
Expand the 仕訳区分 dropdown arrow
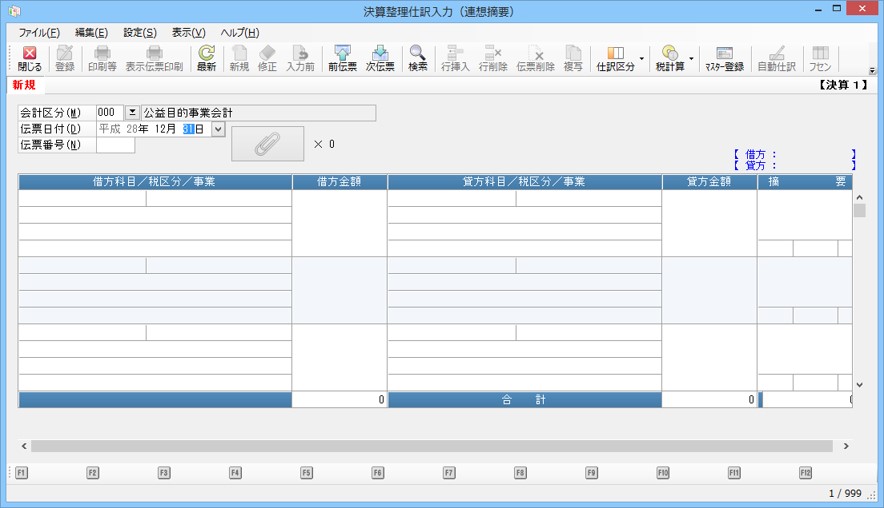[642, 58]
